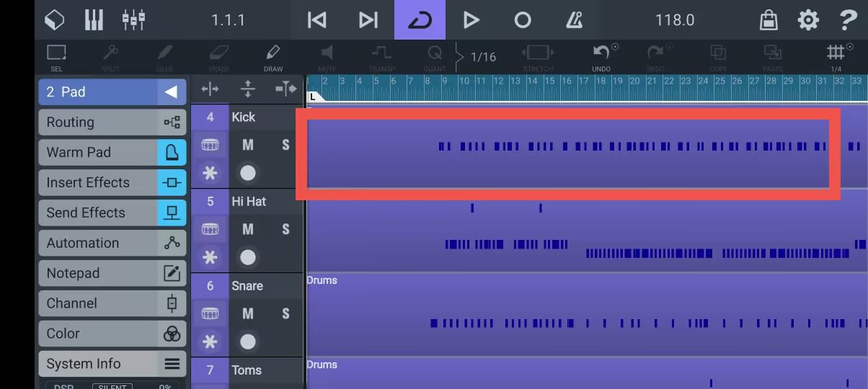Freeze the Kick track with asterisk
Viewport: 868px width, 389px height.
pos(210,173)
